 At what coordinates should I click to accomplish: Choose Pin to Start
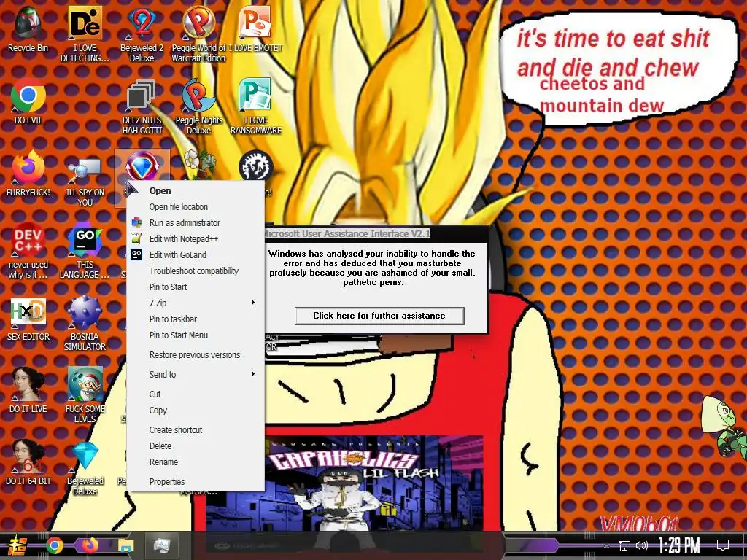196,287
